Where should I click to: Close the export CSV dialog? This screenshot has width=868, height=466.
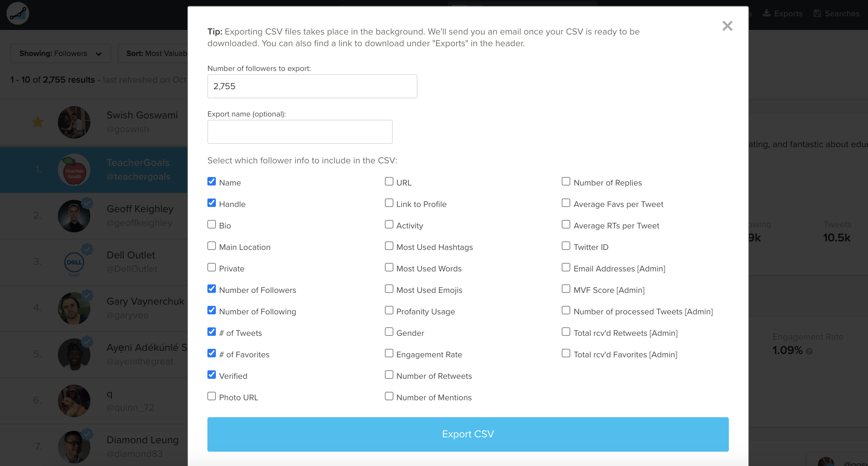click(x=727, y=26)
